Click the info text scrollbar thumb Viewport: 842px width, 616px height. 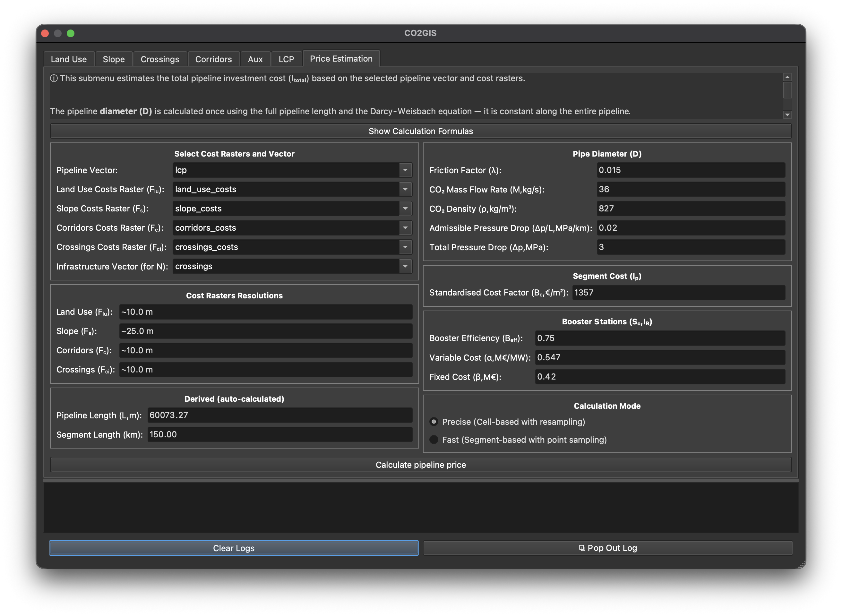[x=787, y=90]
